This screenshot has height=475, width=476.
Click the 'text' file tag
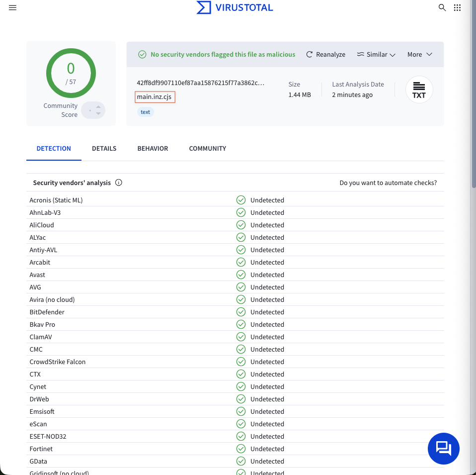[146, 112]
